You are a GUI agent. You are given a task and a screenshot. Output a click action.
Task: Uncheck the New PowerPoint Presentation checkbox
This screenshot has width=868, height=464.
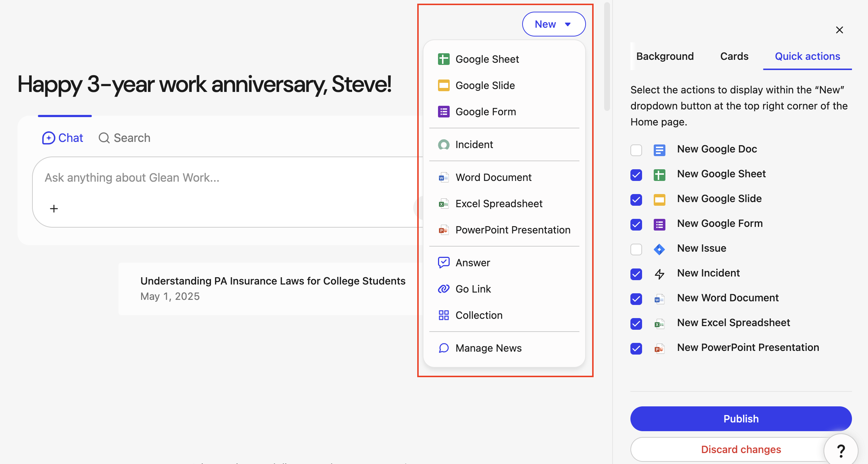tap(636, 348)
